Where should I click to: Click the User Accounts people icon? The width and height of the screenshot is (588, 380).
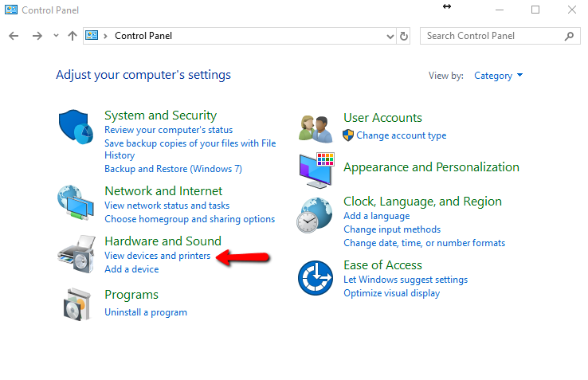[316, 129]
